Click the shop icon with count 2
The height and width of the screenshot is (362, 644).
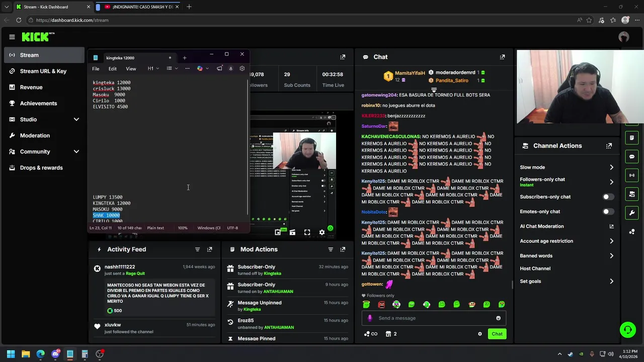[391, 334]
